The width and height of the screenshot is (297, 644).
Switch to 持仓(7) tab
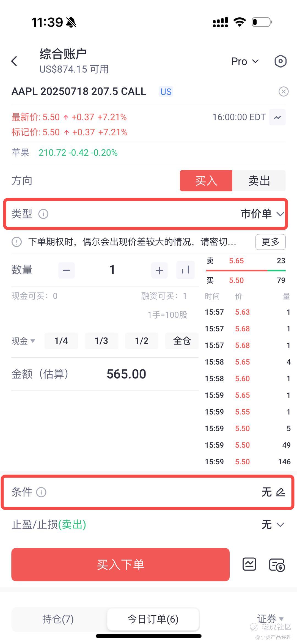click(58, 620)
